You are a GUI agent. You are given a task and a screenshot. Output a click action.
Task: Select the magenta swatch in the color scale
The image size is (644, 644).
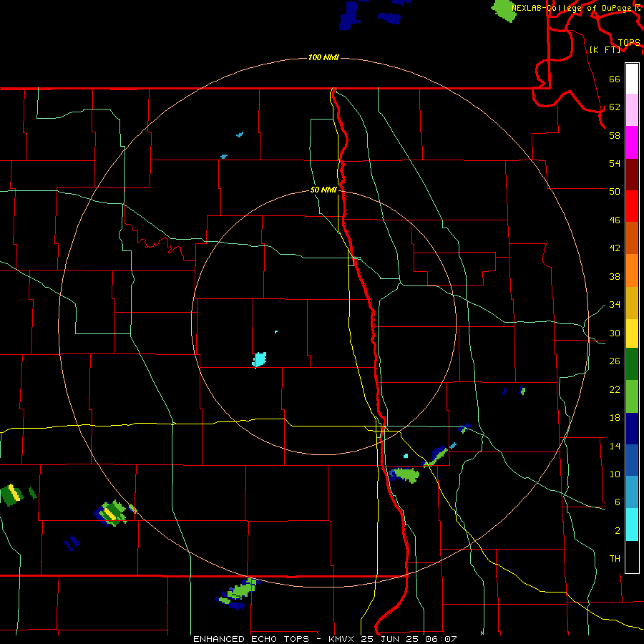pos(632,142)
